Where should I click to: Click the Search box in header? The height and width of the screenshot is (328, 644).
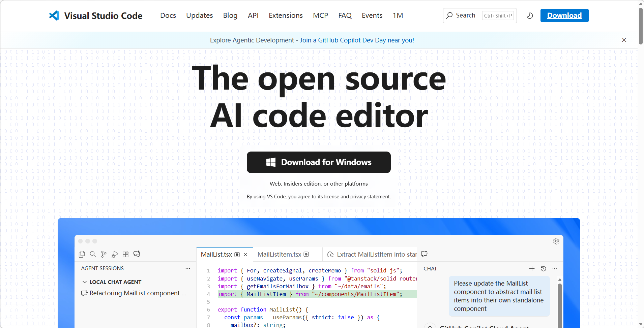tap(480, 15)
